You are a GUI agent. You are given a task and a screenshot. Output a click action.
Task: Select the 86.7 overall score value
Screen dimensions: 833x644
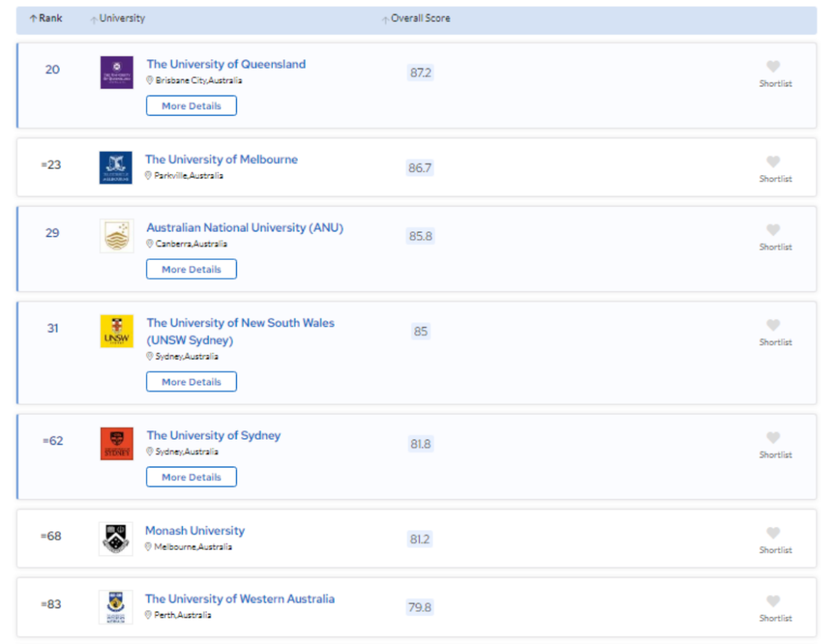(420, 168)
